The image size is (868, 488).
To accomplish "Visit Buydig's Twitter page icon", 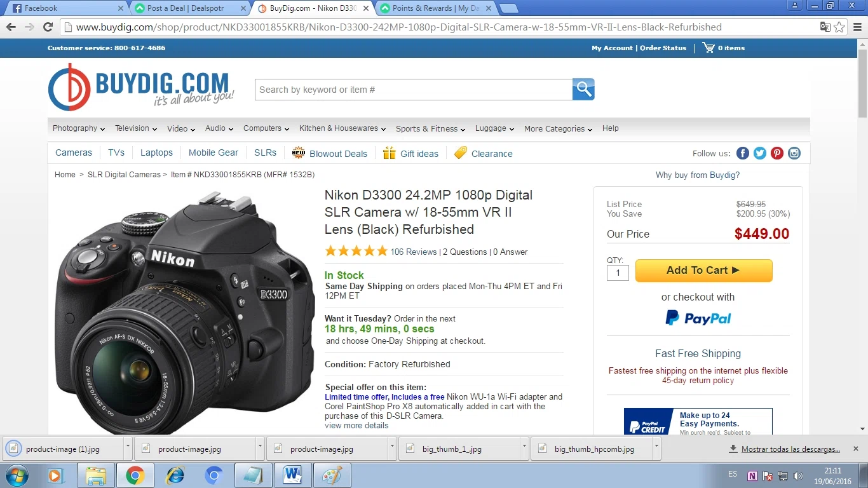I will (760, 153).
